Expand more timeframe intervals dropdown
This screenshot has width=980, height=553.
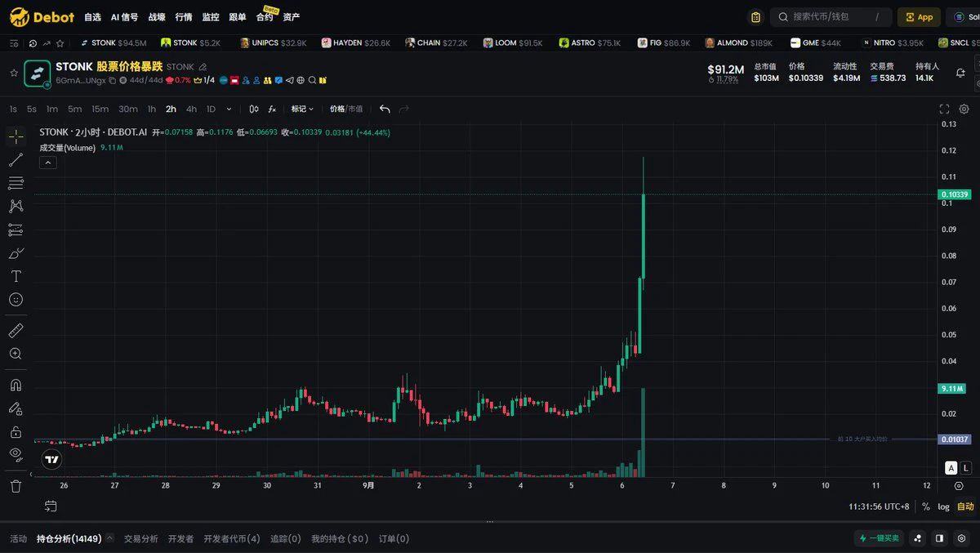point(229,109)
